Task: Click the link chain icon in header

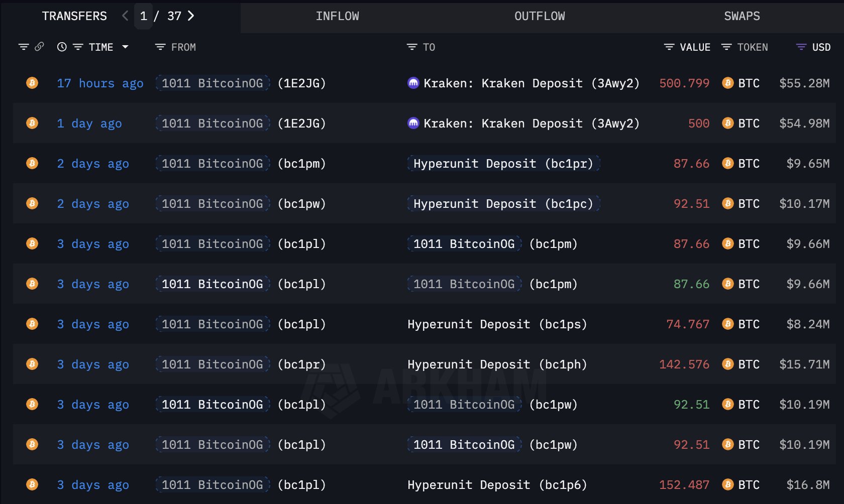Action: coord(39,47)
